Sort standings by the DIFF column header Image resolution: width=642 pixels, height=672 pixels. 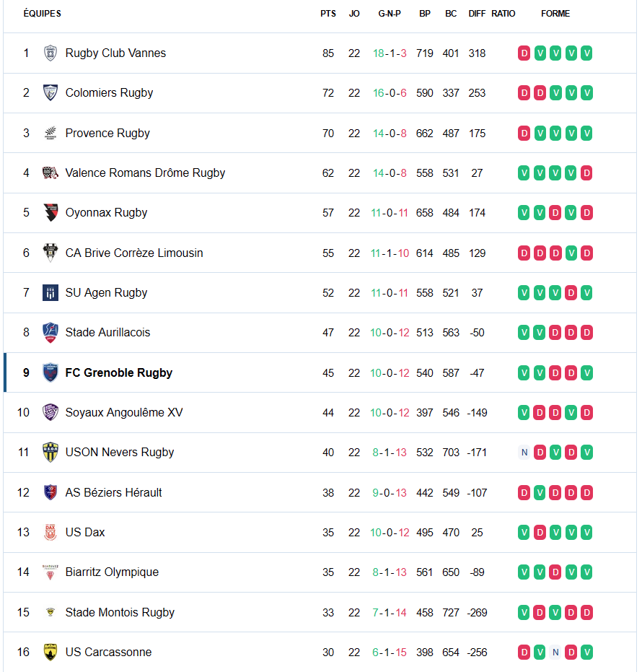pos(477,14)
